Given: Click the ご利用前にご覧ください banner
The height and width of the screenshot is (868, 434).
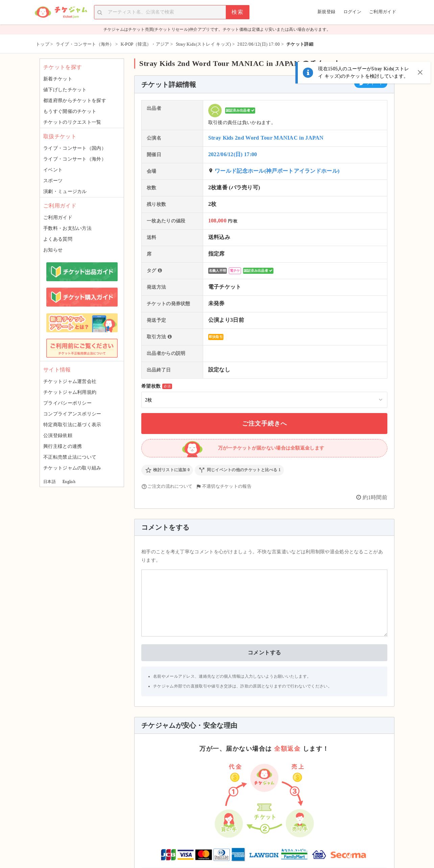Looking at the screenshot, I should coord(82,348).
